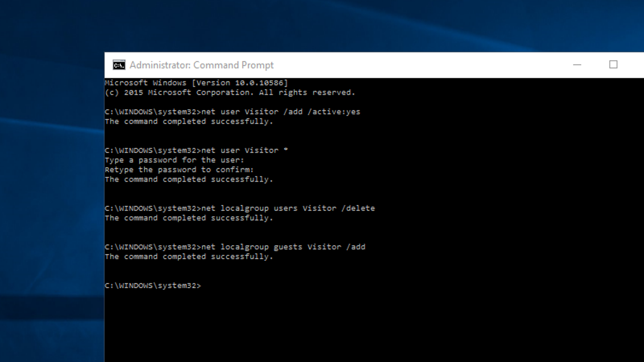
Task: Minimize the Command Prompt window
Action: tap(577, 65)
